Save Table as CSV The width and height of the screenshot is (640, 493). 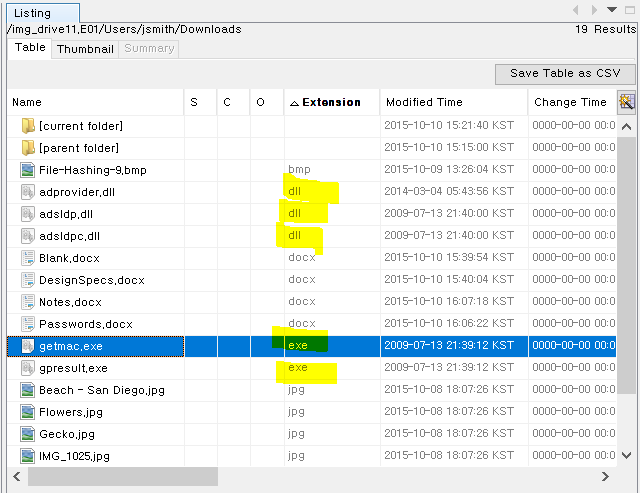click(565, 73)
